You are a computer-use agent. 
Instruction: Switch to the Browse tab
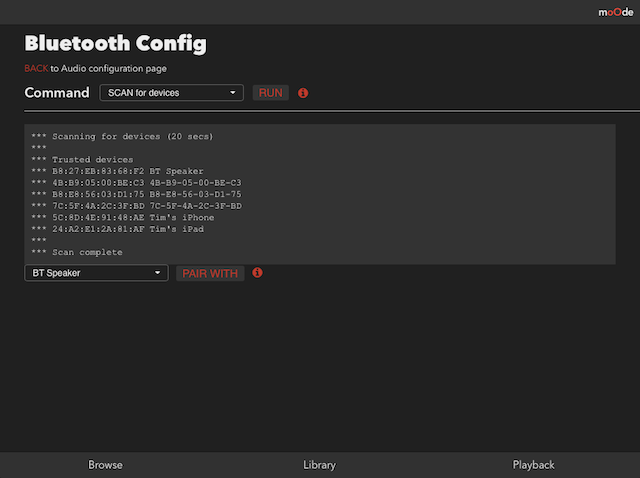point(105,465)
